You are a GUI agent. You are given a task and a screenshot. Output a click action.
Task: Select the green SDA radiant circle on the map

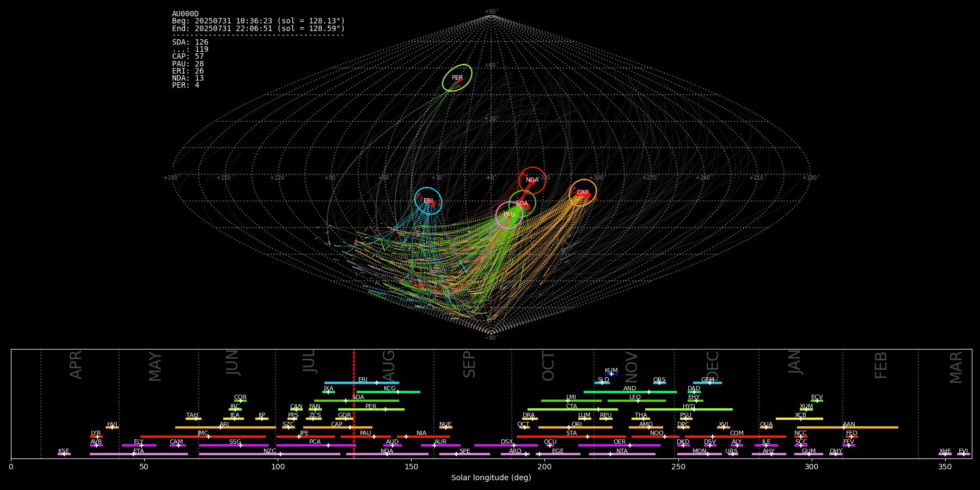pos(522,204)
